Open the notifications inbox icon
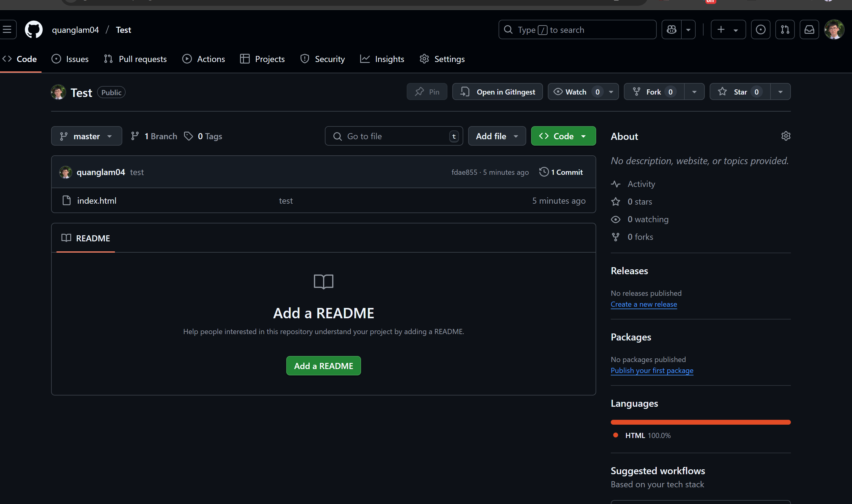This screenshot has width=852, height=504. click(x=809, y=30)
